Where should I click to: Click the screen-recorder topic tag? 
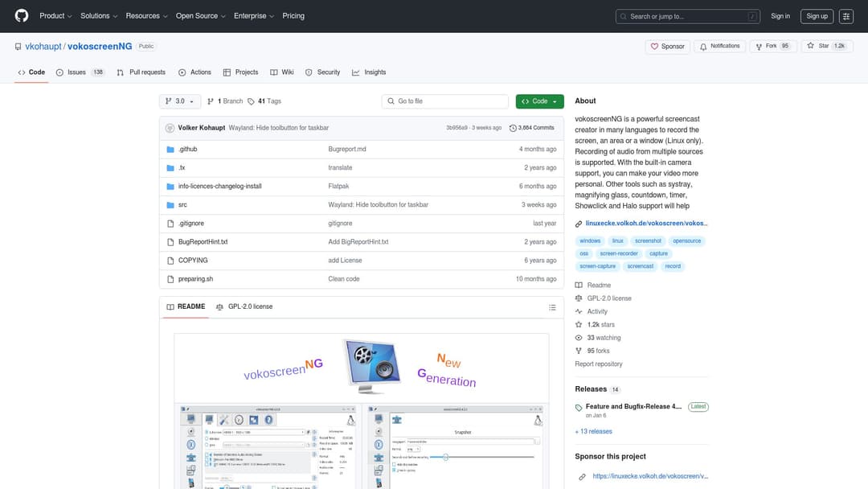[x=618, y=253]
